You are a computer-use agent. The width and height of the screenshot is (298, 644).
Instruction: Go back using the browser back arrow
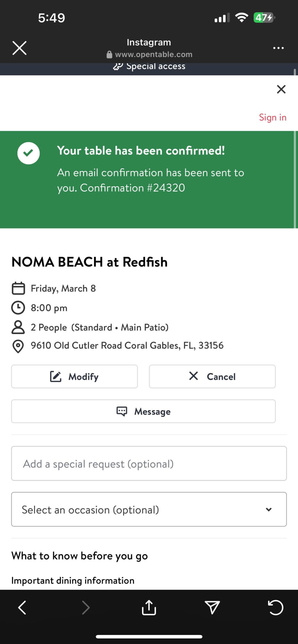coord(22,608)
